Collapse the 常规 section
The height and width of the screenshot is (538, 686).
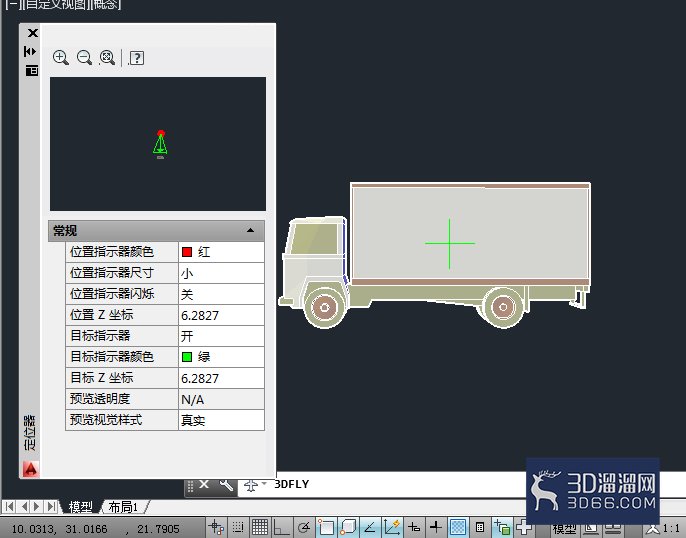[250, 231]
